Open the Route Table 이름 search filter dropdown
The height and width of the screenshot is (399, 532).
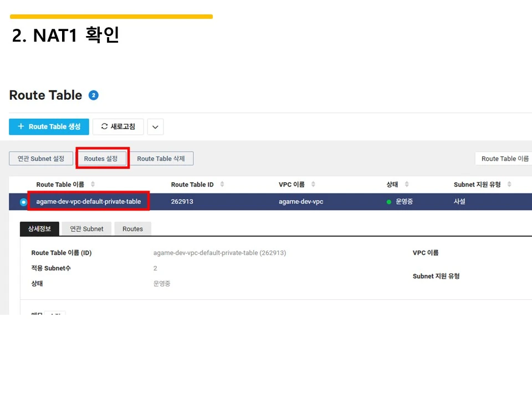point(504,158)
